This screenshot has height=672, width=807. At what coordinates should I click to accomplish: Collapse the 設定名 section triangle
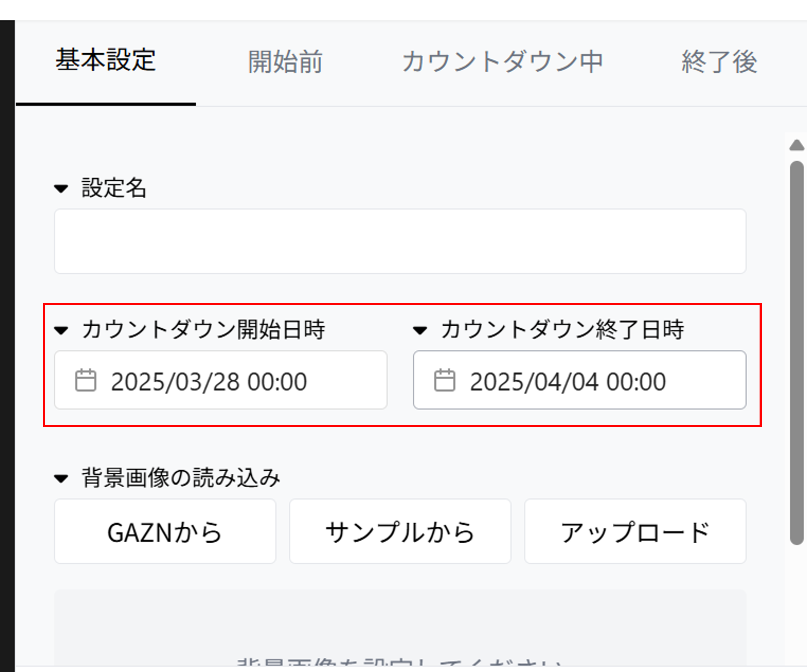tap(61, 188)
